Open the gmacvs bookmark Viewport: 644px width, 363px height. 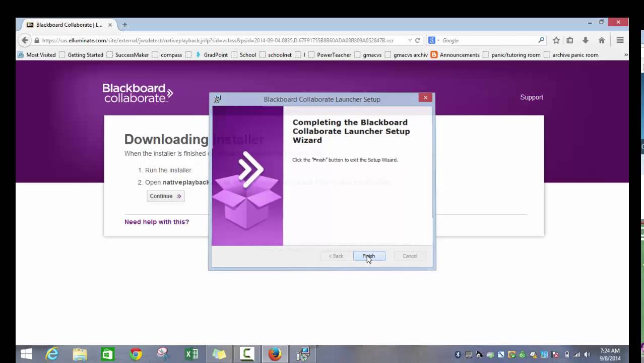[368, 55]
